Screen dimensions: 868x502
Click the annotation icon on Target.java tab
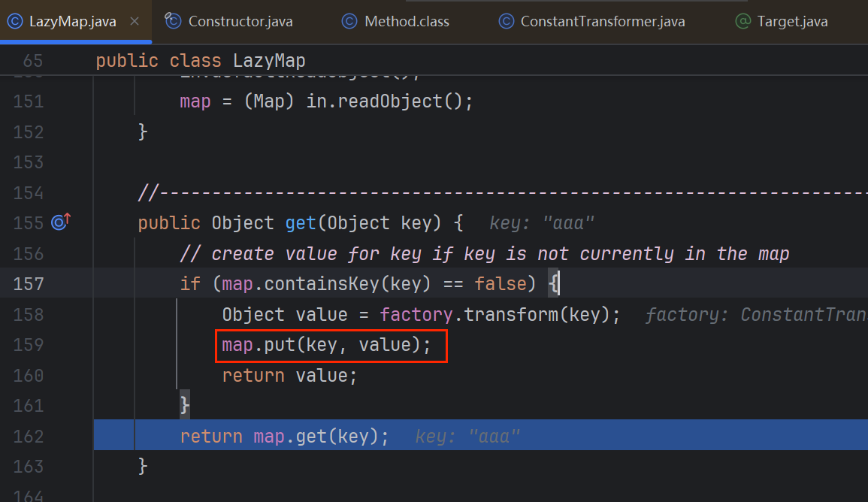742,21
